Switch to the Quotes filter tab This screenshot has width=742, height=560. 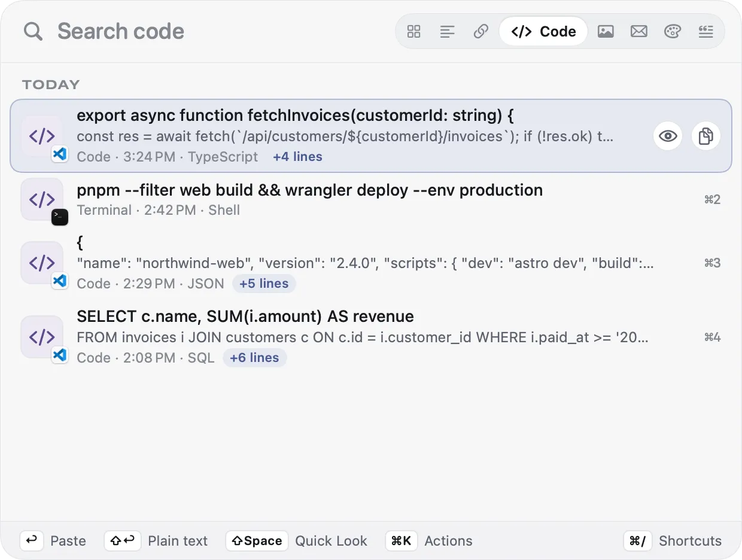click(x=706, y=31)
